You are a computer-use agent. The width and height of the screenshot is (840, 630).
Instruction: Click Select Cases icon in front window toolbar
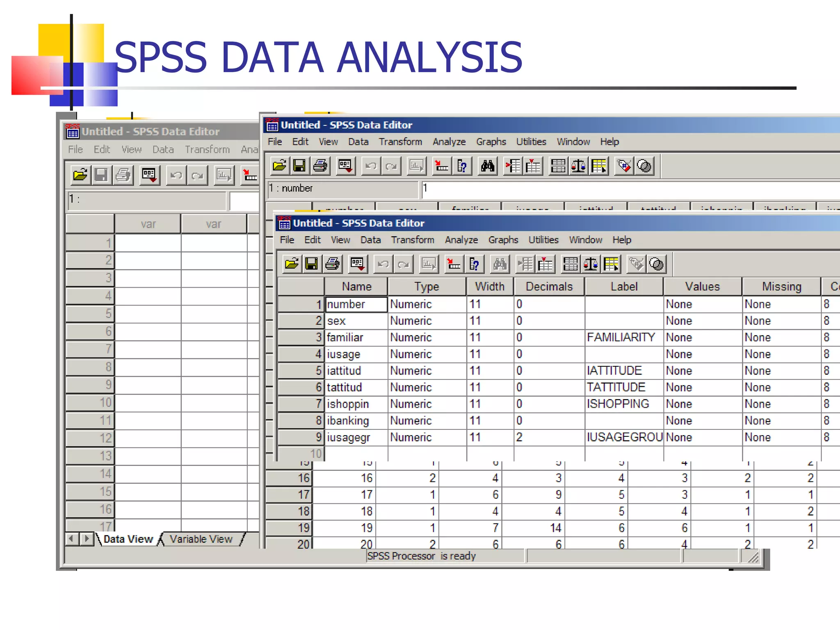[611, 264]
